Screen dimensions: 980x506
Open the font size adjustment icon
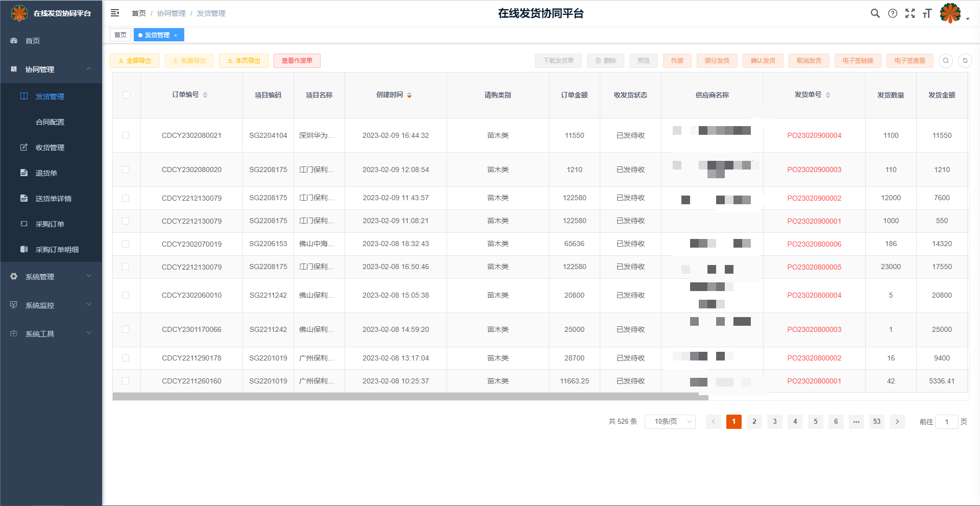(927, 14)
